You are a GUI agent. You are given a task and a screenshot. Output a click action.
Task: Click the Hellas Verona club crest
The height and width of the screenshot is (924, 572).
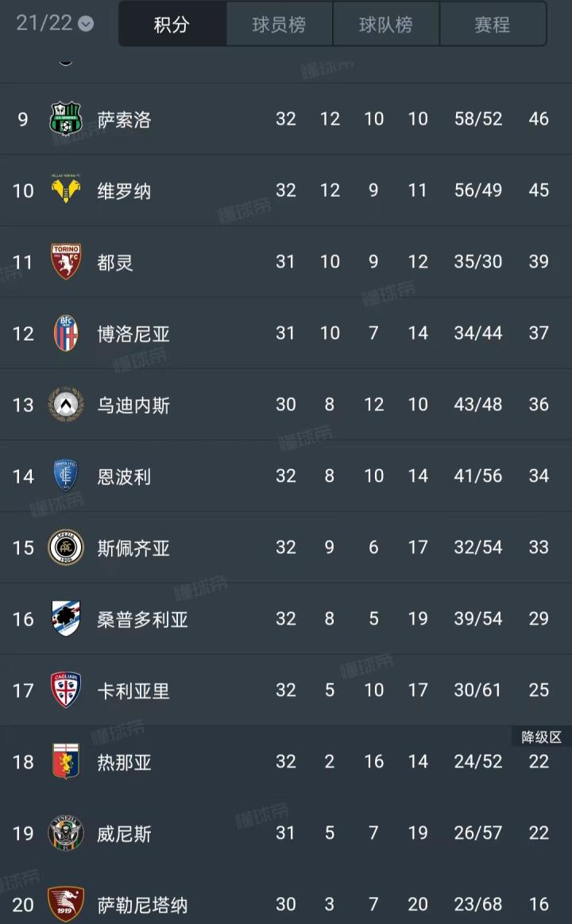tap(66, 191)
